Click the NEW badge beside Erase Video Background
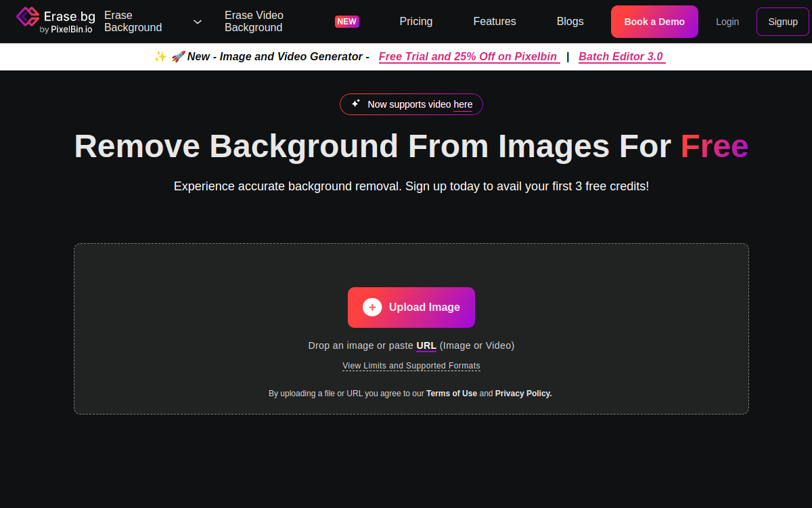 pyautogui.click(x=346, y=22)
